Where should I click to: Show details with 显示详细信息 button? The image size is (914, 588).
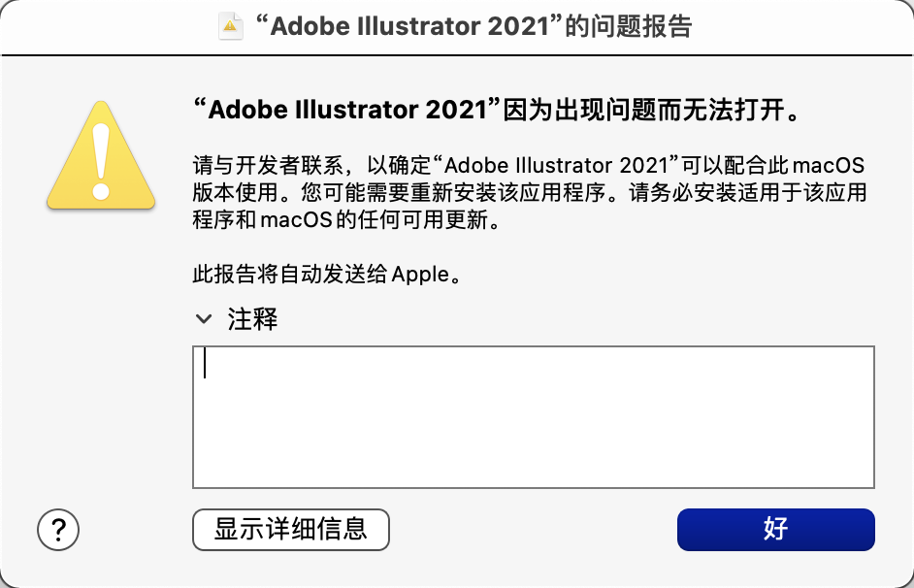pos(291,529)
